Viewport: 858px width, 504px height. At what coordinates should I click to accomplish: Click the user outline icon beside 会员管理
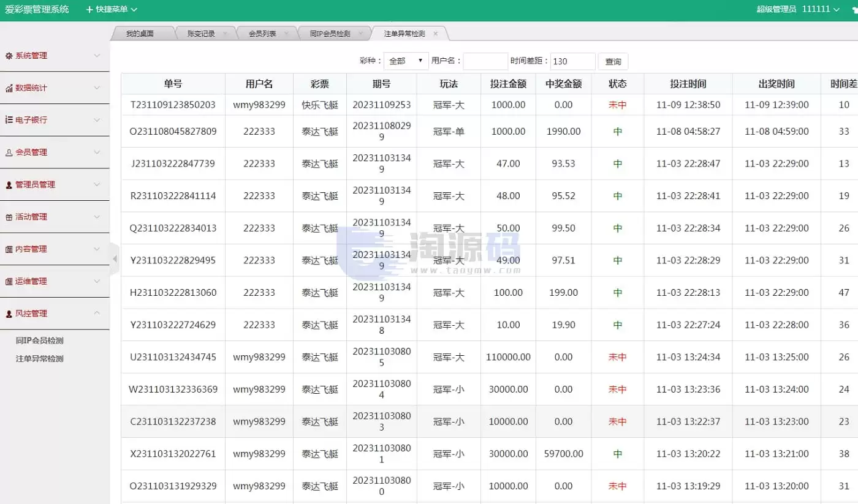coord(9,152)
